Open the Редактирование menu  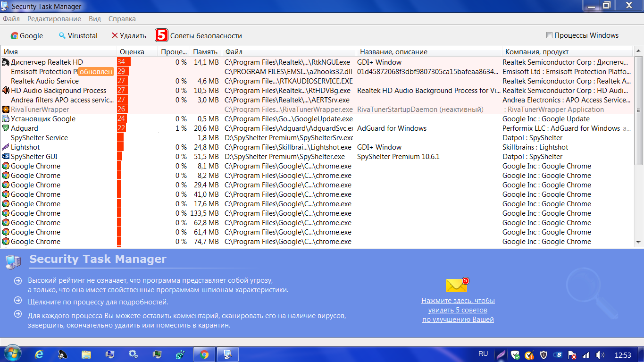click(x=54, y=19)
